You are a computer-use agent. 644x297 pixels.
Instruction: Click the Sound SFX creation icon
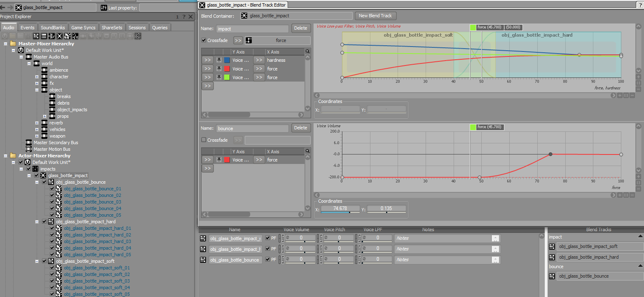(x=67, y=36)
